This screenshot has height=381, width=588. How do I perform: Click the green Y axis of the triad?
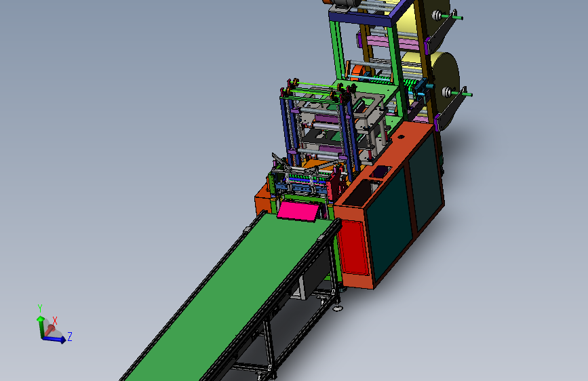(x=40, y=325)
